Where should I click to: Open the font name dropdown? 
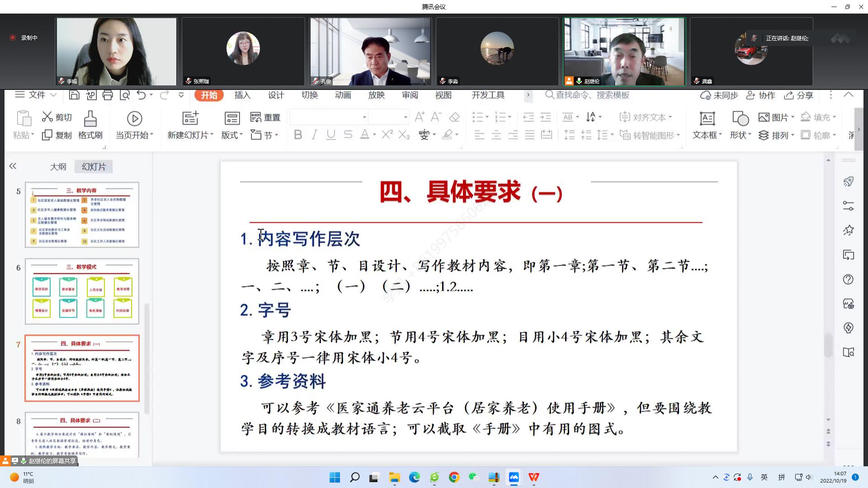point(364,117)
